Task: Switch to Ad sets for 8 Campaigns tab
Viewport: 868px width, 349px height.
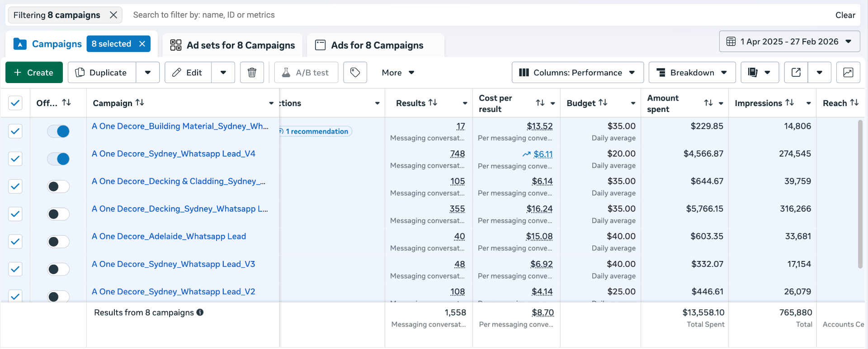Action: (x=232, y=45)
